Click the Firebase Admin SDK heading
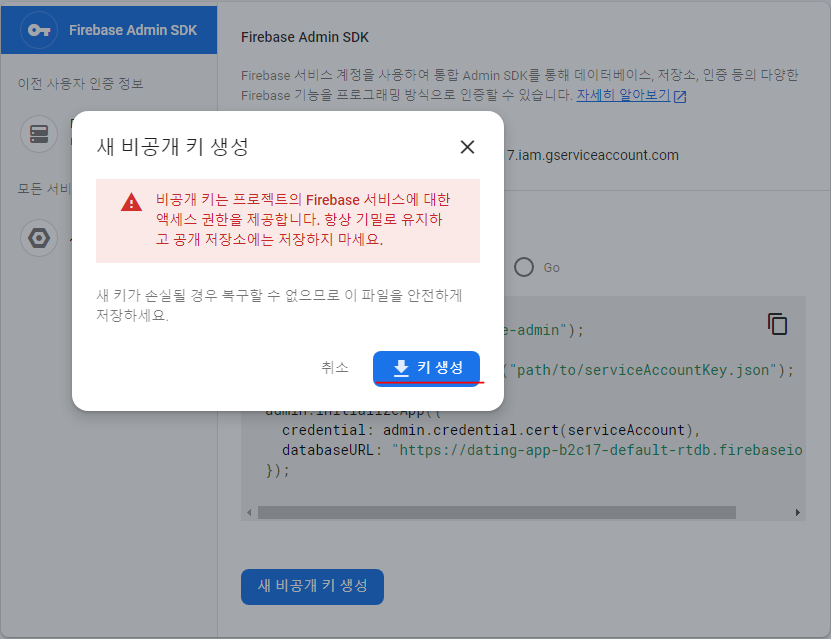The width and height of the screenshot is (831, 639). (x=305, y=37)
